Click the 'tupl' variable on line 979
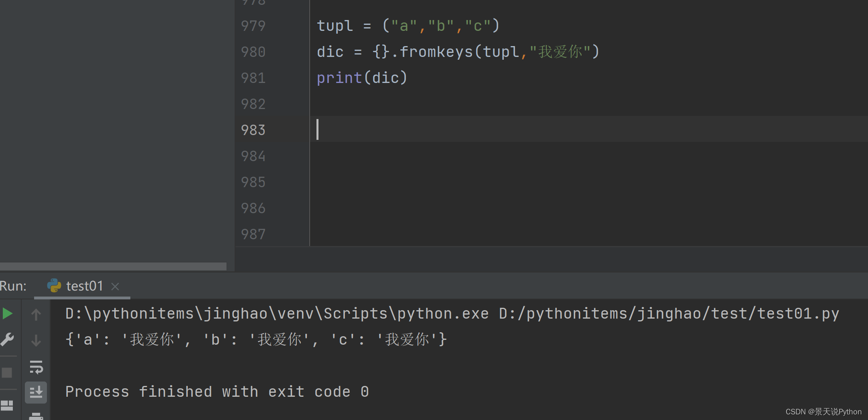This screenshot has width=868, height=420. (335, 26)
